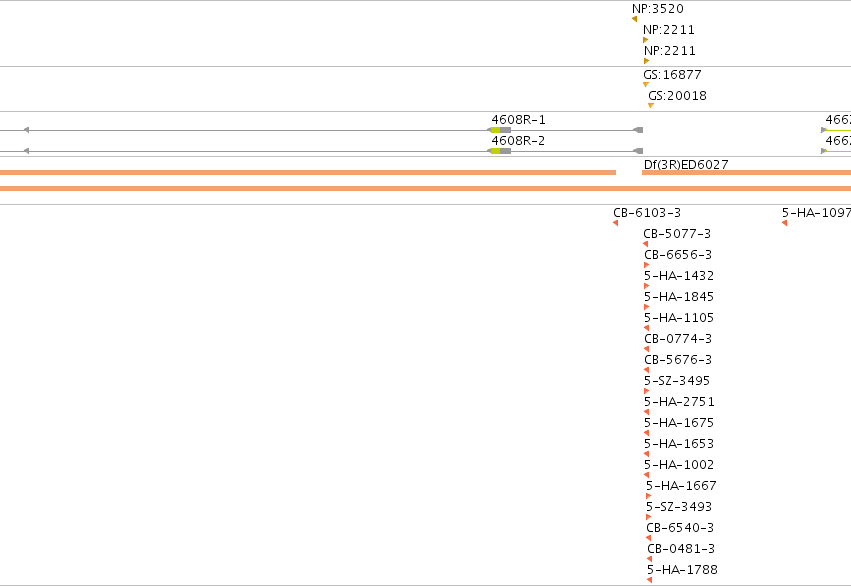Click the red arrow marker under CB-5676-3
851x586 pixels.
click(x=646, y=370)
